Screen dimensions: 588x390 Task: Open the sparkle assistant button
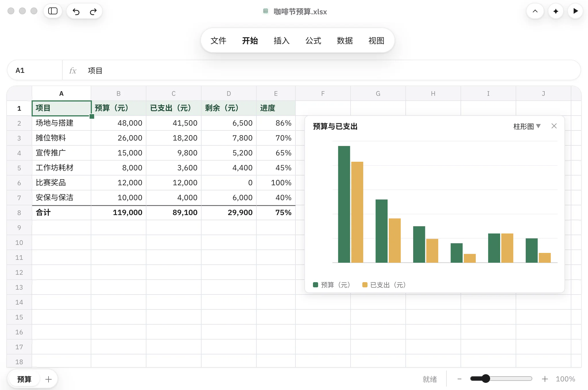(556, 11)
